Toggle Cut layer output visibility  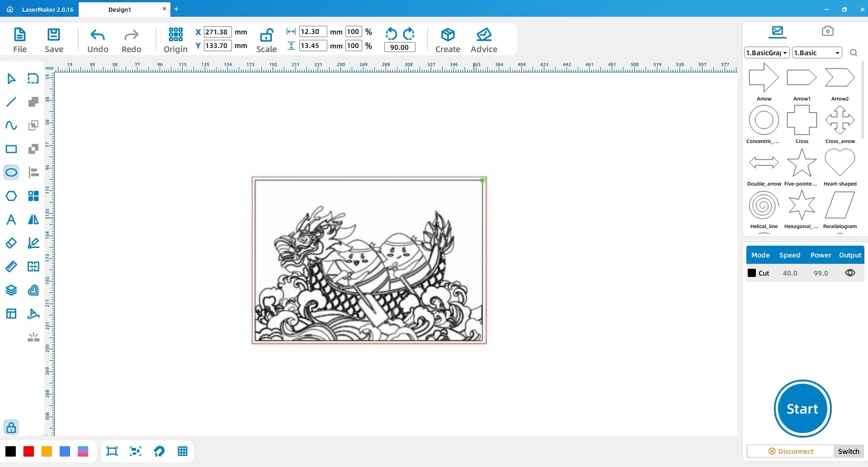pyautogui.click(x=850, y=273)
